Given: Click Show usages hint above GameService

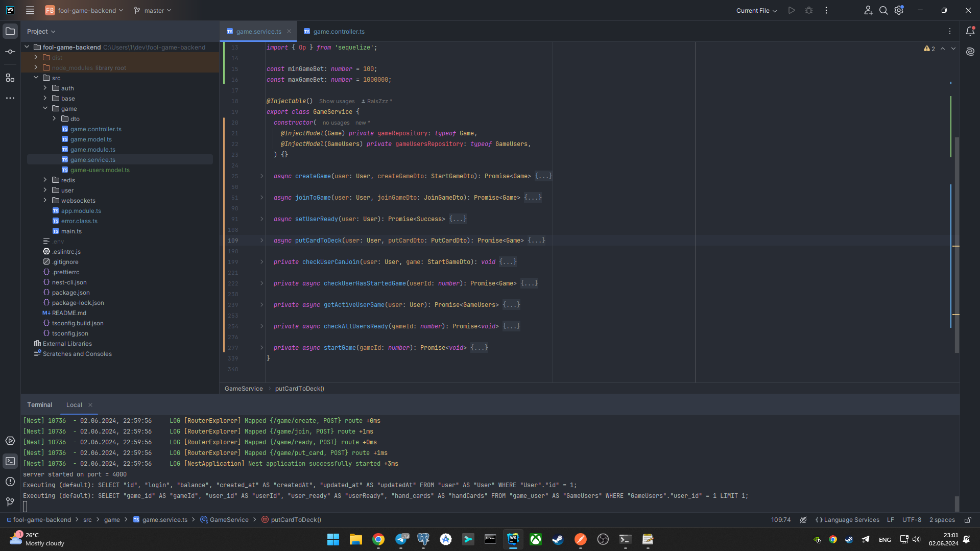Looking at the screenshot, I should click(x=337, y=101).
